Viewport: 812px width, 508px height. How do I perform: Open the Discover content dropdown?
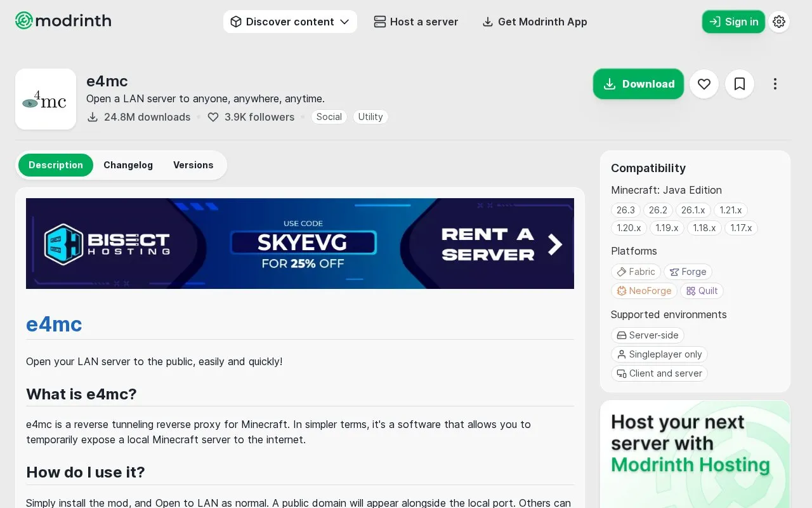click(x=290, y=22)
